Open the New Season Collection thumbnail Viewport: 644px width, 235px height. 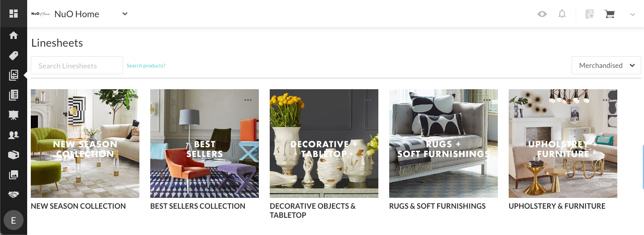point(85,144)
